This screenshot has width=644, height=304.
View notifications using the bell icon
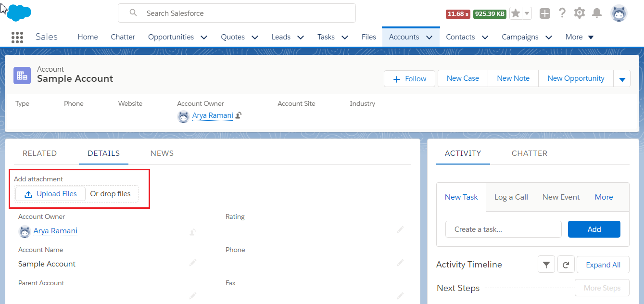point(597,13)
